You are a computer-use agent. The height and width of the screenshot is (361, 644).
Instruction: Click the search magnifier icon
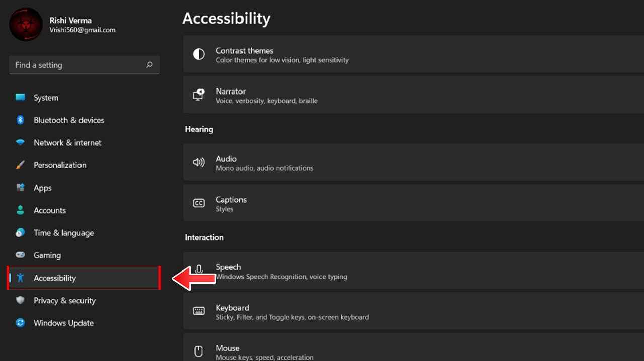(x=149, y=65)
